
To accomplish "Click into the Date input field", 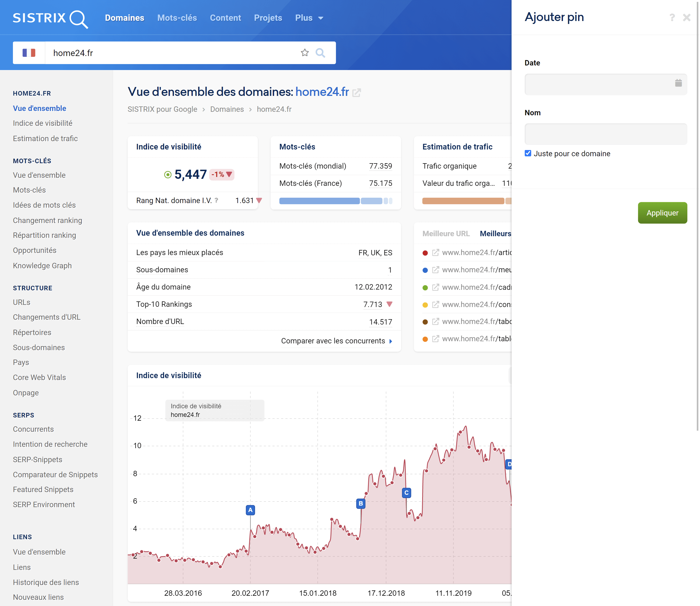I will 606,84.
